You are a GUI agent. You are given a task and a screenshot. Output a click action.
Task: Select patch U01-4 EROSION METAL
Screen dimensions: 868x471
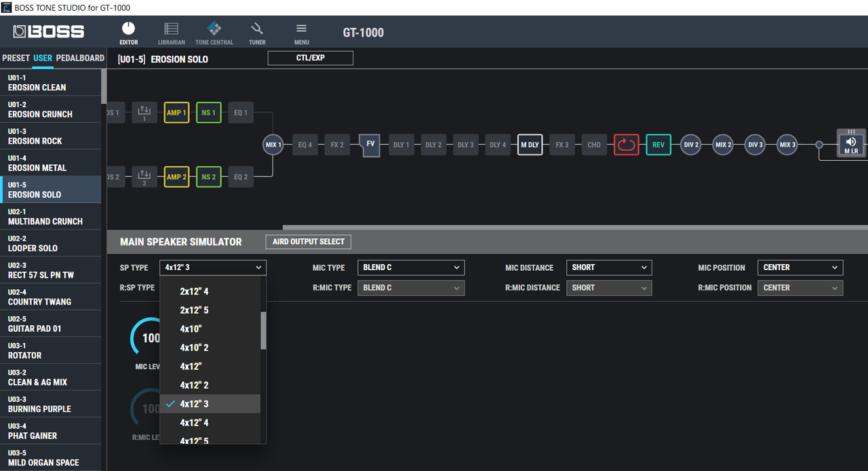click(51, 163)
